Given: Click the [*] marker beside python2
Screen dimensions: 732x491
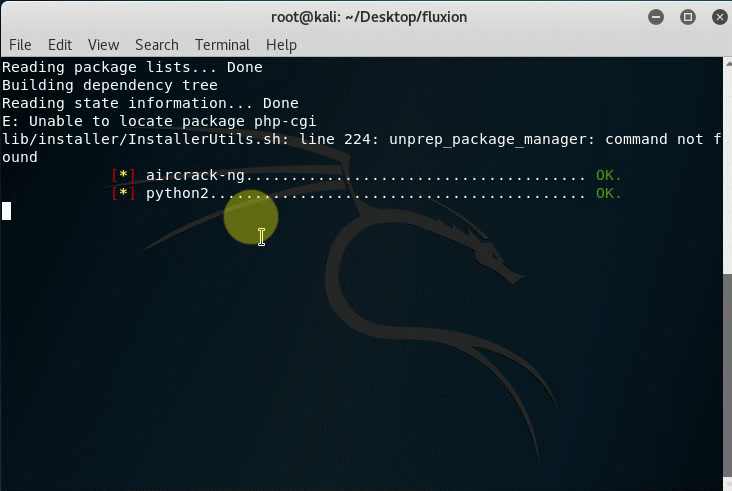Looking at the screenshot, I should click(x=123, y=193).
